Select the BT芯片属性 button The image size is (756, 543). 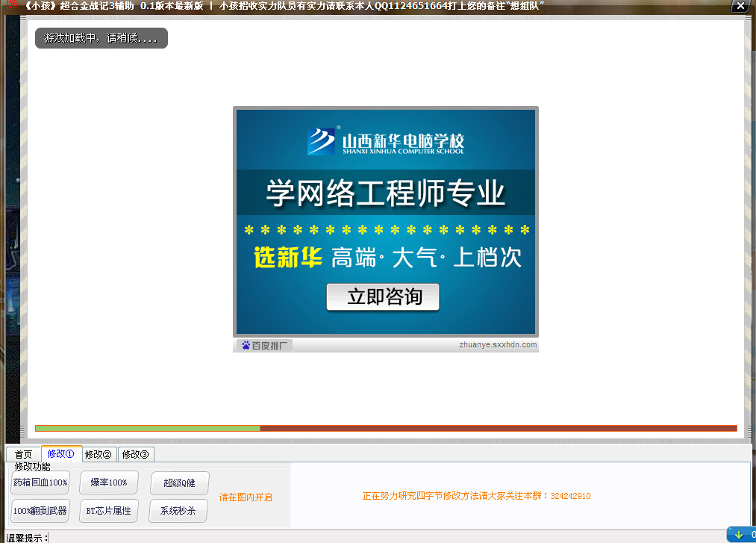(x=109, y=511)
